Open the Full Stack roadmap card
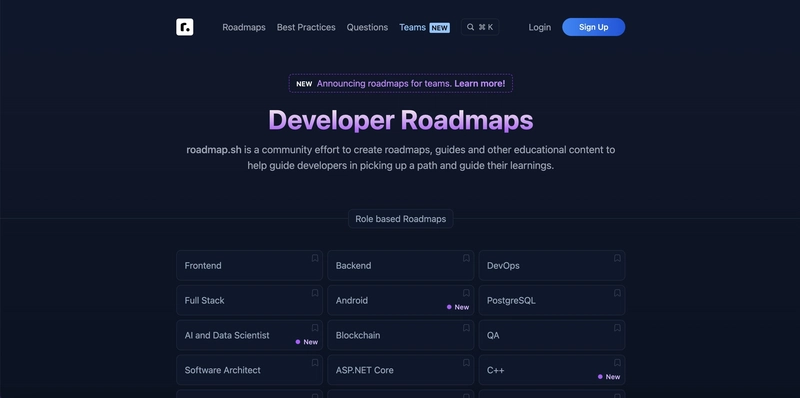Image resolution: width=800 pixels, height=398 pixels. [249, 300]
